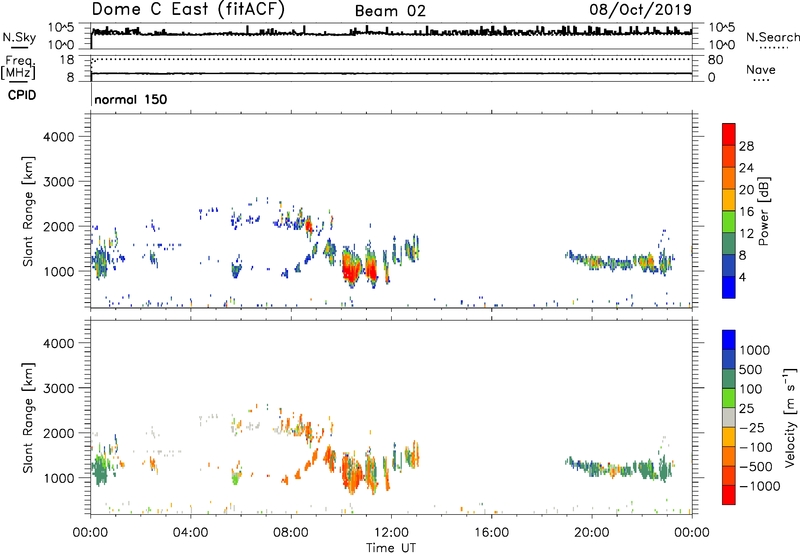
Task: Click the dotted Nave line in the frequency panel
Action: click(x=391, y=60)
